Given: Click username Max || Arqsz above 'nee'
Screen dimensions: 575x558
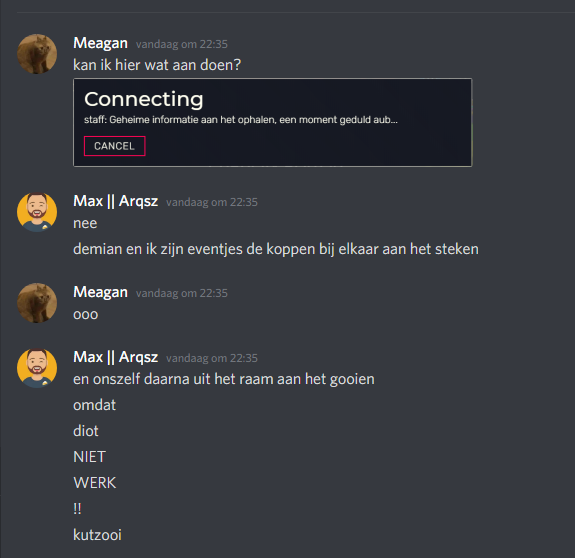Looking at the screenshot, I should (116, 201).
